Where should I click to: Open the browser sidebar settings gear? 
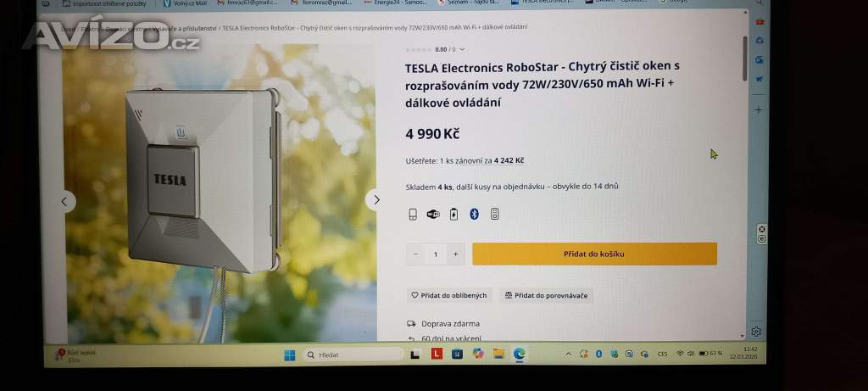[756, 331]
